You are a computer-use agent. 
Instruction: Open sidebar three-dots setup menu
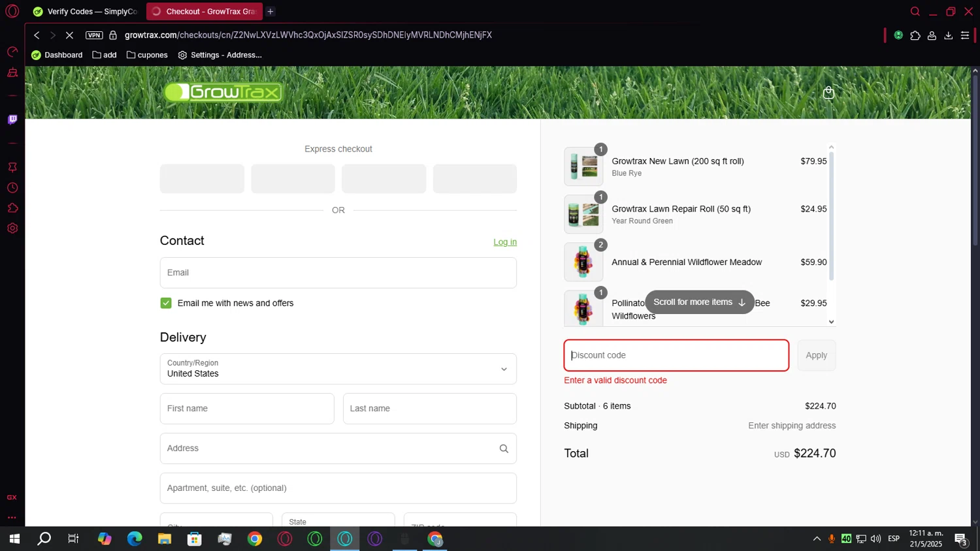point(12,518)
